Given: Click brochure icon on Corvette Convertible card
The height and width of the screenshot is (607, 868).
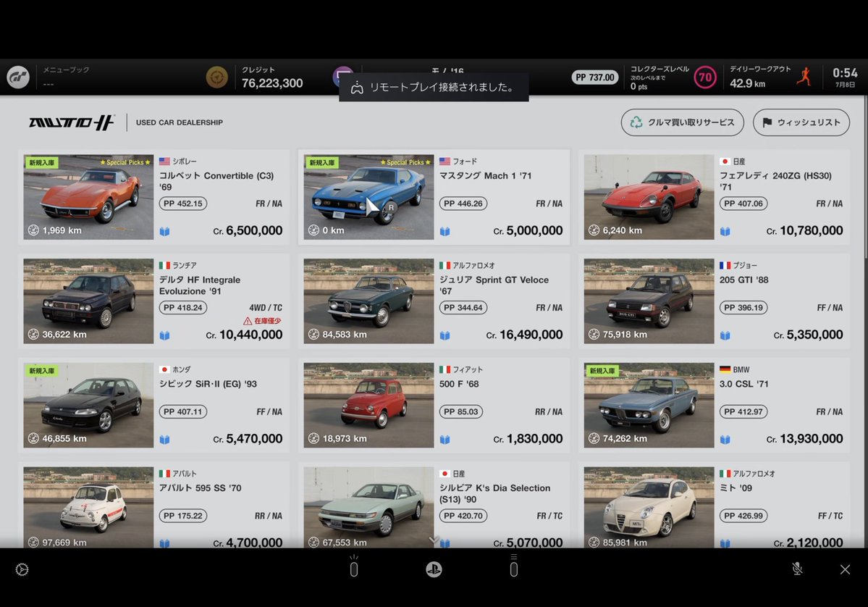Looking at the screenshot, I should [164, 232].
